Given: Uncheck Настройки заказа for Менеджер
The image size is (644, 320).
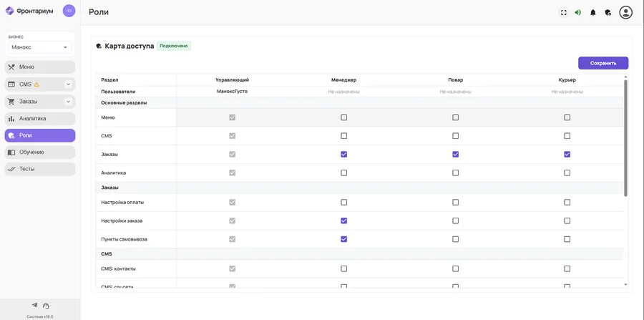Looking at the screenshot, I should 343,220.
